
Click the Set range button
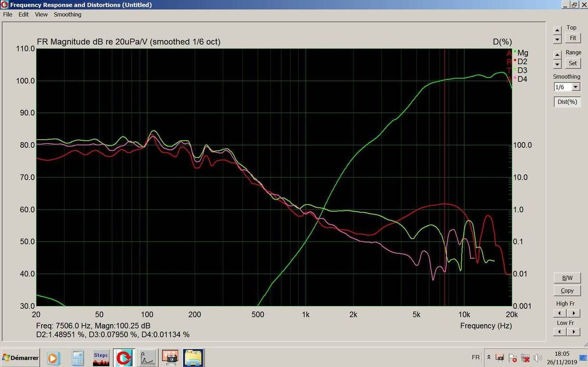[x=572, y=63]
